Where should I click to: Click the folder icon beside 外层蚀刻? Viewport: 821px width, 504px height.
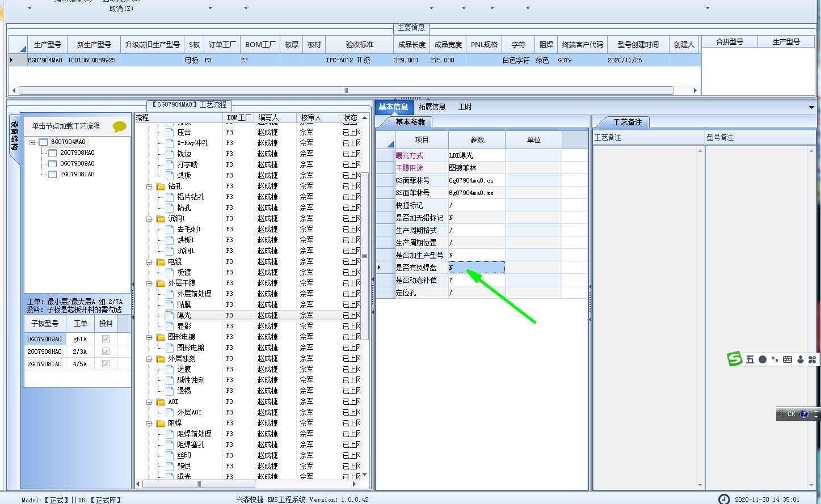pos(161,359)
